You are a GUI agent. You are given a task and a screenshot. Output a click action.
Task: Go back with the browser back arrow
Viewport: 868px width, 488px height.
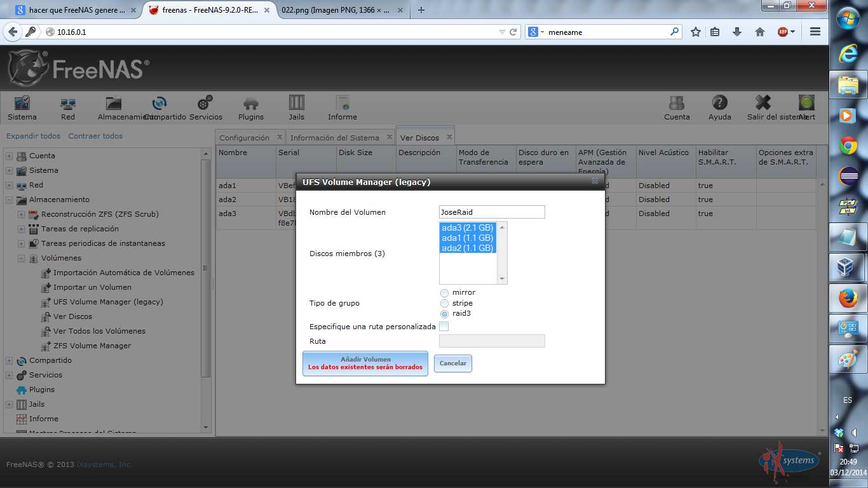tap(13, 32)
